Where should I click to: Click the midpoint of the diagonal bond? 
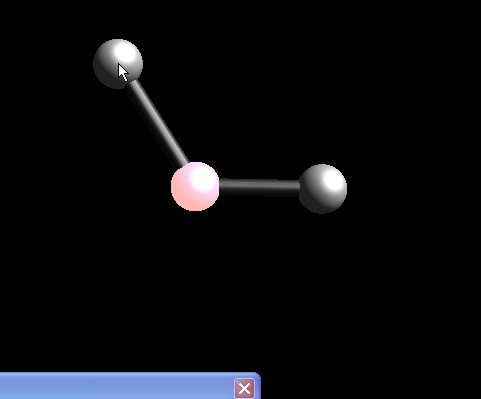point(157,122)
